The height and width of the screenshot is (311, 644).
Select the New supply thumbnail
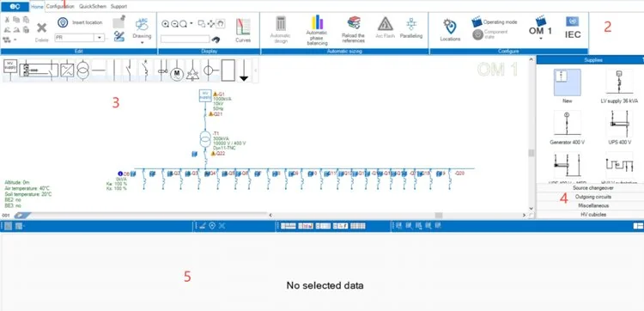(568, 82)
